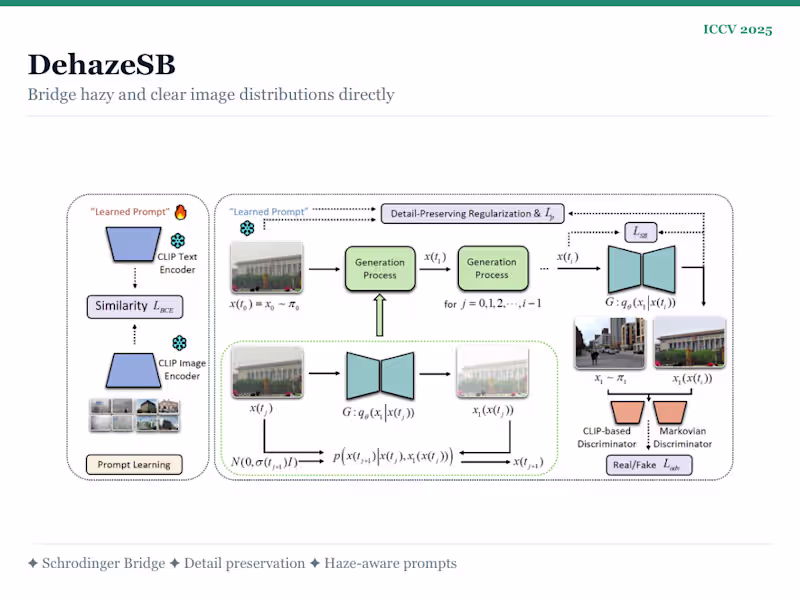The height and width of the screenshot is (600, 800).
Task: Click the G: q(x1|x(ti)) label under top generator
Action: tap(640, 303)
